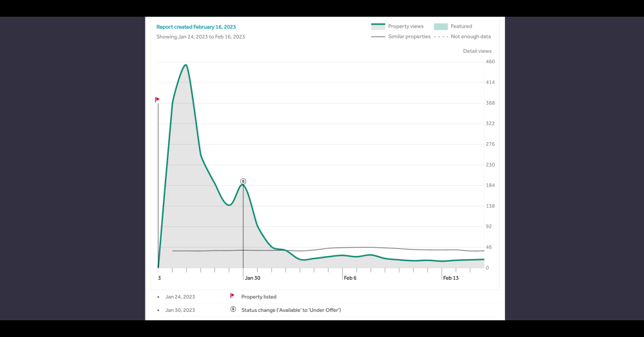Select the Property views legend swatch

(377, 26)
